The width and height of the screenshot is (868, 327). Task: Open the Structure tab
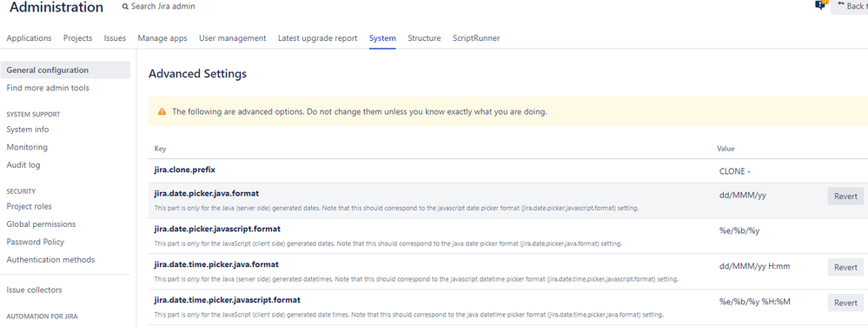click(424, 38)
